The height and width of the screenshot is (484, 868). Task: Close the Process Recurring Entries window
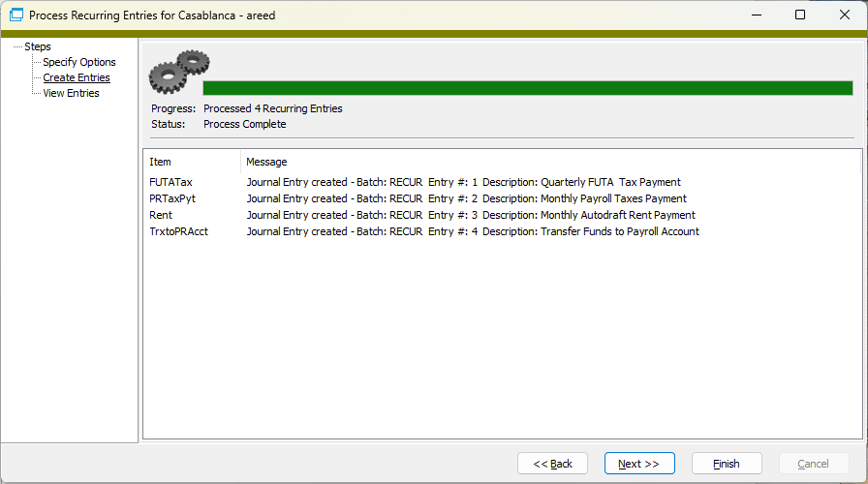tap(844, 15)
